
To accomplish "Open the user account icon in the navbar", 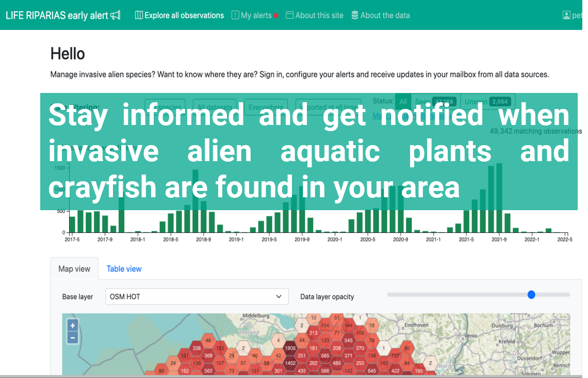I will pyautogui.click(x=566, y=15).
